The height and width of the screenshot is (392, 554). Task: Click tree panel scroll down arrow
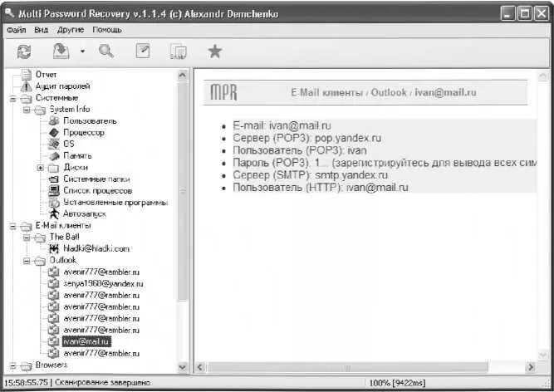(182, 367)
